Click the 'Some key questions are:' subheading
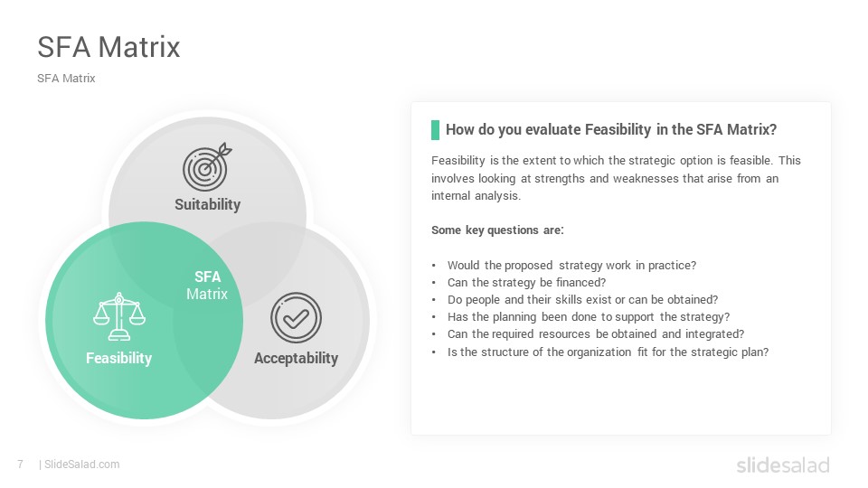Image resolution: width=868 pixels, height=488 pixels. pos(497,230)
